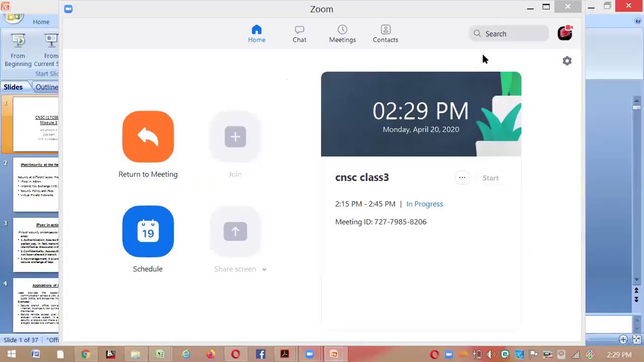
Task: Open the Schedule calendar button
Action: coord(148,231)
